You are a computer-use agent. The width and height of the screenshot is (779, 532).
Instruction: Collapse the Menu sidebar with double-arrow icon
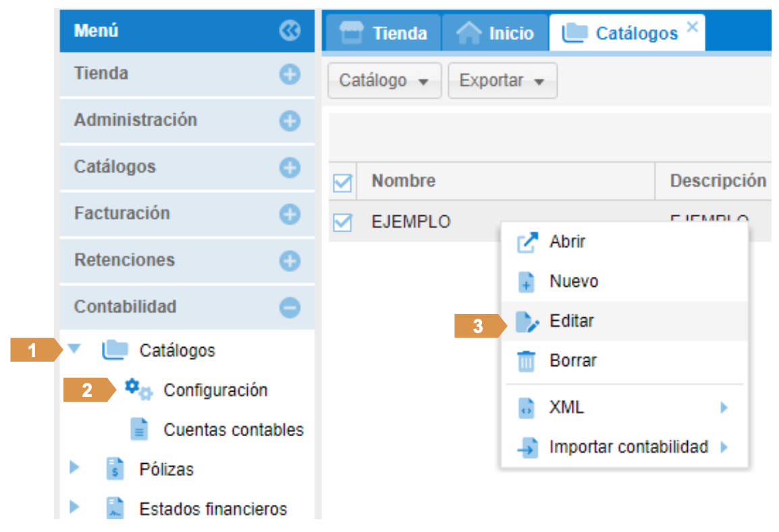click(290, 30)
